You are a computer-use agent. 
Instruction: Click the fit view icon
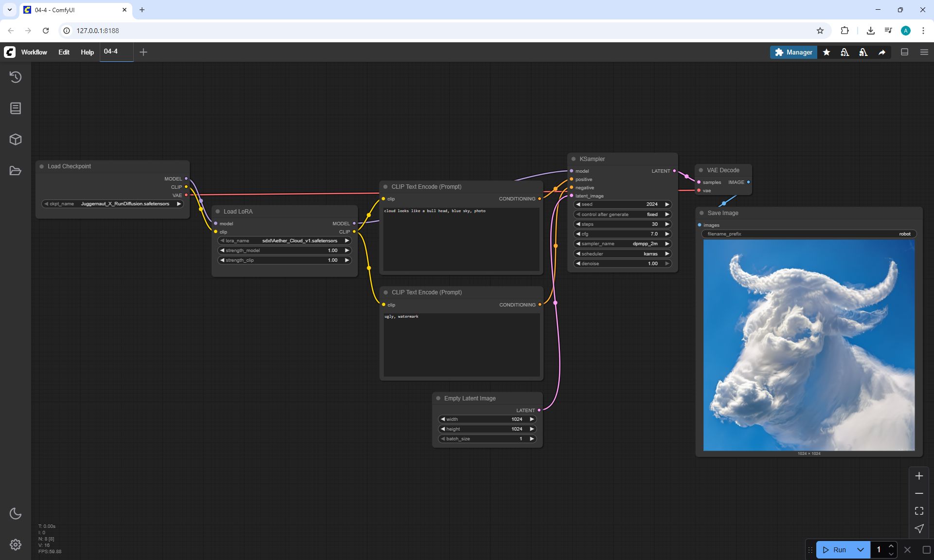[x=919, y=511]
